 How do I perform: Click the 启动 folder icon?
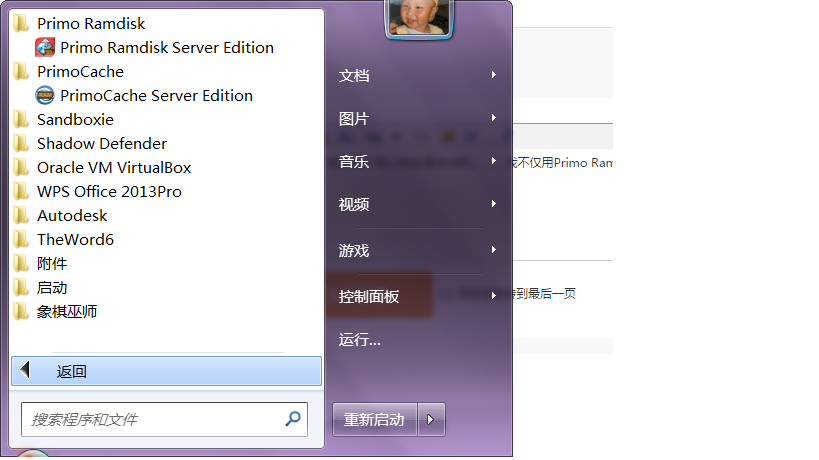pos(21,288)
